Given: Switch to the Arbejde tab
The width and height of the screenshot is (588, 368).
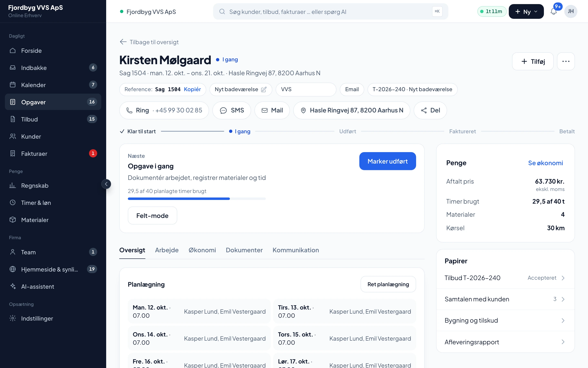Looking at the screenshot, I should tap(167, 250).
